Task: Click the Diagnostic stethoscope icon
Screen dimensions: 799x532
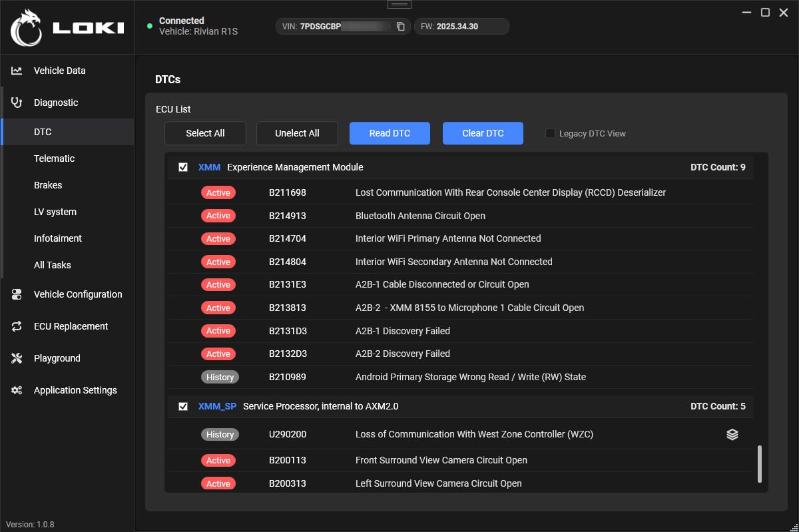Action: (x=17, y=103)
